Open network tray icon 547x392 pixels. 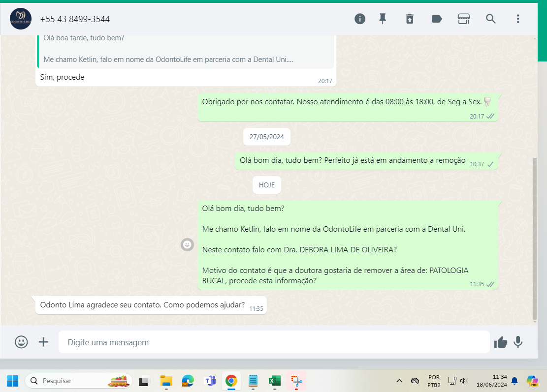click(x=452, y=381)
